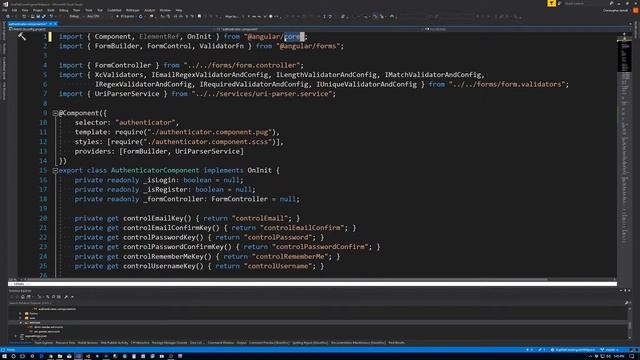The image size is (640, 360).
Task: Open the ReSharper menu
Action: pos(133,10)
